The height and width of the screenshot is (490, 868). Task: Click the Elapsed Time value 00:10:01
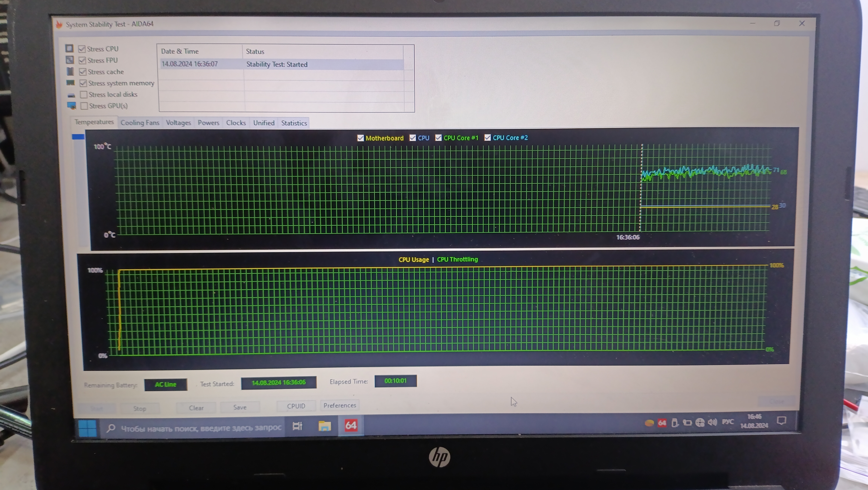coord(396,381)
